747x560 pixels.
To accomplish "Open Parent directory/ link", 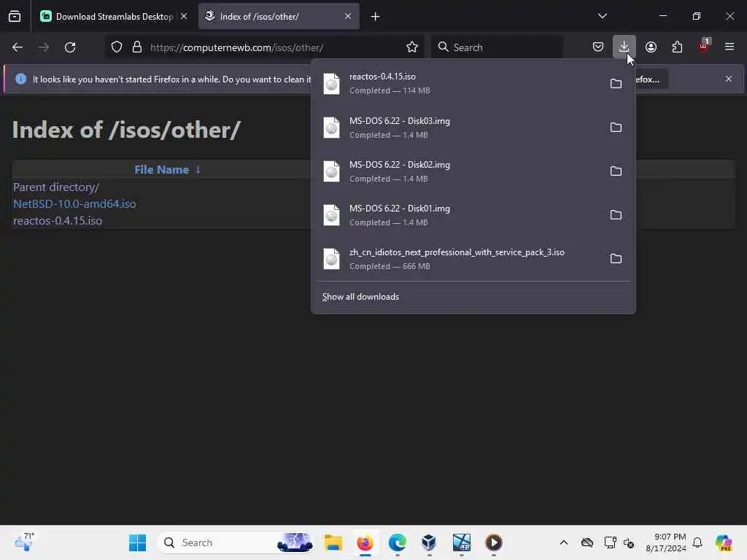I will pos(56,187).
